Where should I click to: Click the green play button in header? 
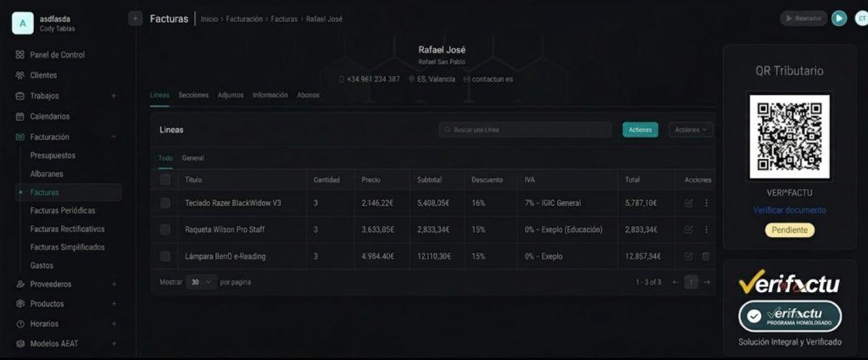(x=838, y=18)
